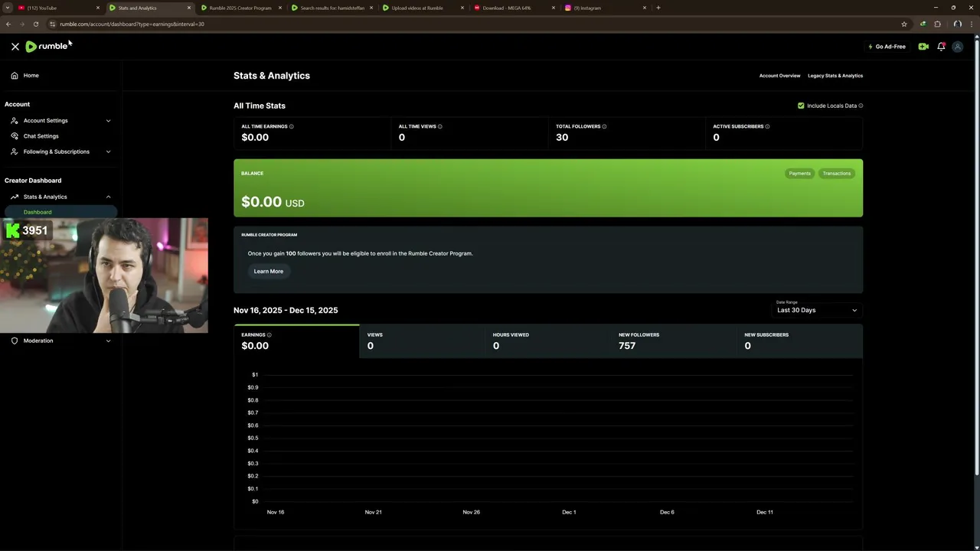Viewport: 980px width, 551px height.
Task: Collapse the Stats & Analytics section chevron
Action: point(108,197)
